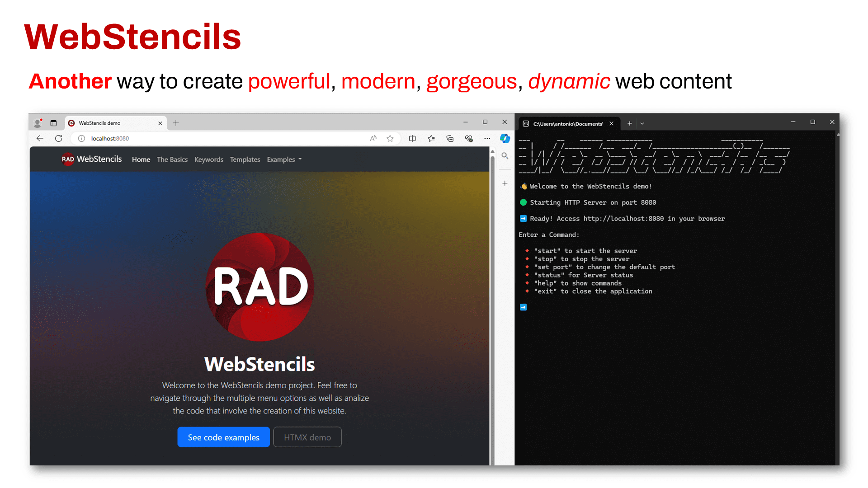Viewport: 868px width, 488px height.
Task: Open the Collections icon in Edge toolbar
Action: coord(450,138)
